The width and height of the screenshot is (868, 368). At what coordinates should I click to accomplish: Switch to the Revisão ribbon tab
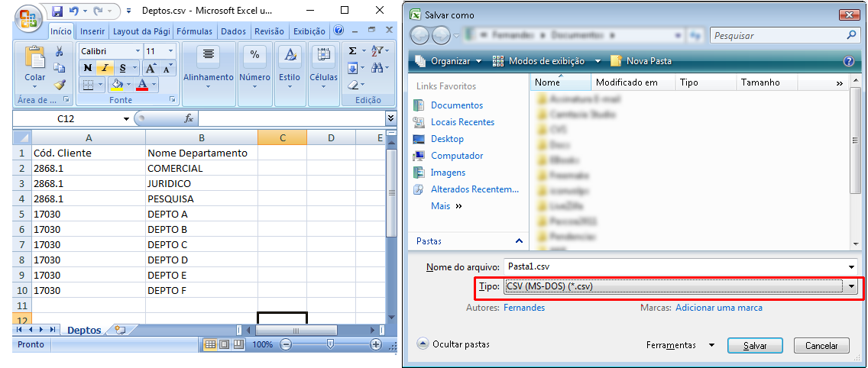click(269, 31)
